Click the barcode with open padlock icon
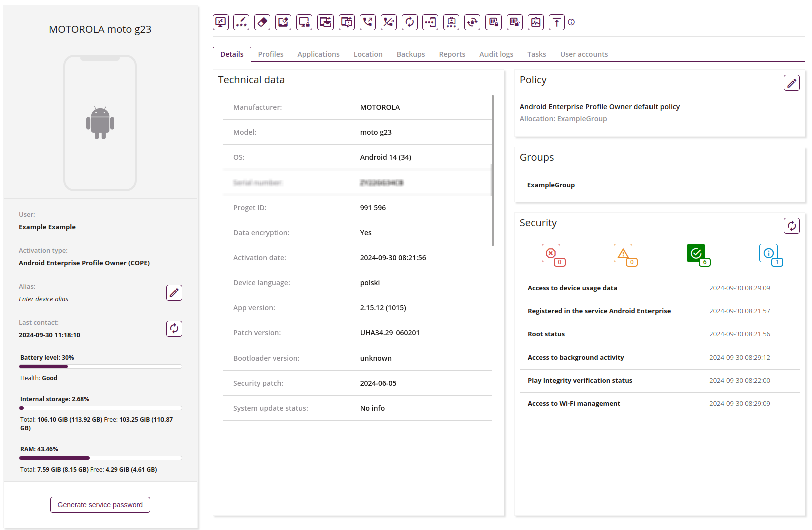 coord(515,22)
